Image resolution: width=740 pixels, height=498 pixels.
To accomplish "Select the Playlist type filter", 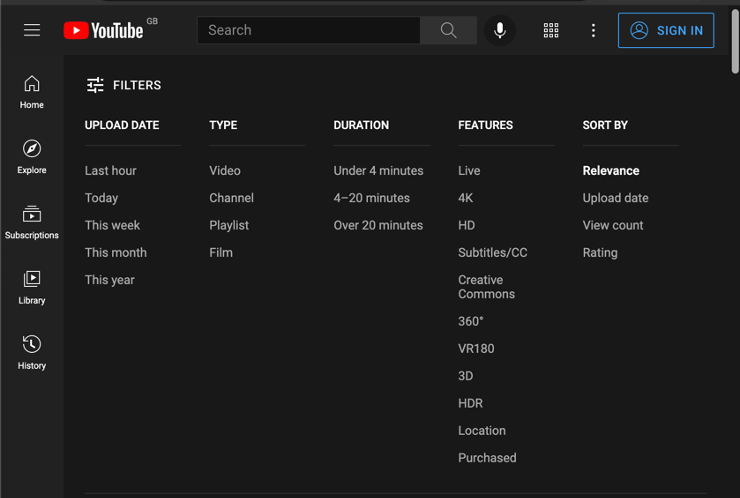I will [229, 225].
